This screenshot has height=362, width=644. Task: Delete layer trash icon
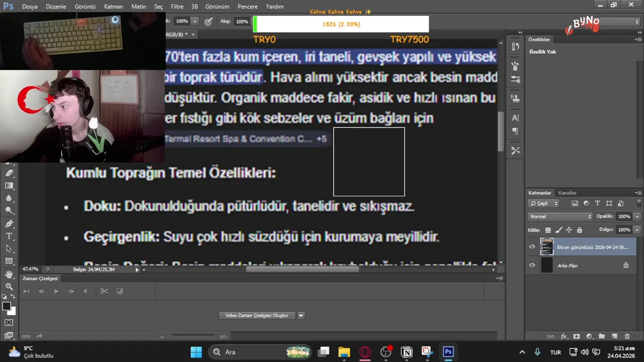(x=627, y=336)
